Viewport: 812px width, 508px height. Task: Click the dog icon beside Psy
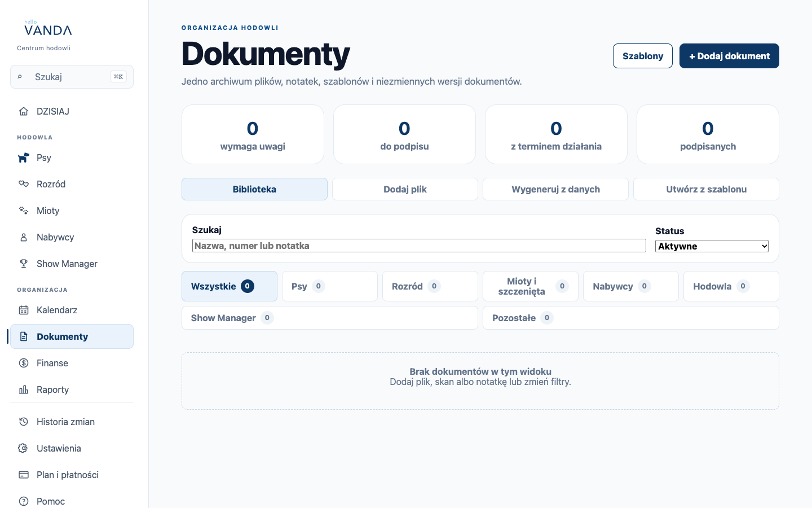24,157
